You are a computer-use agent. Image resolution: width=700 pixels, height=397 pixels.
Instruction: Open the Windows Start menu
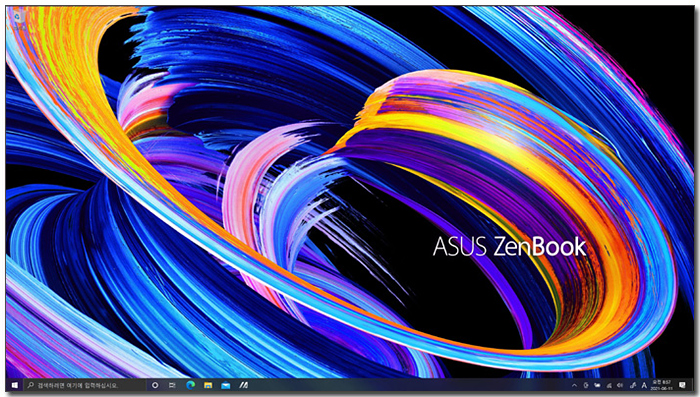[14, 385]
